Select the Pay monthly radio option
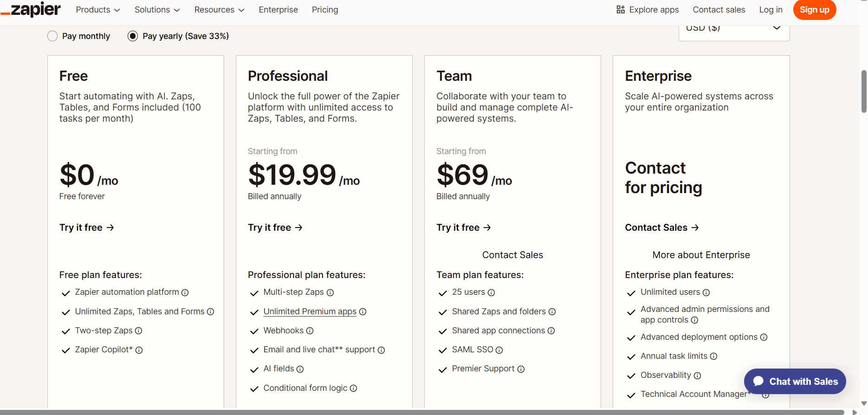The width and height of the screenshot is (868, 415). (52, 36)
